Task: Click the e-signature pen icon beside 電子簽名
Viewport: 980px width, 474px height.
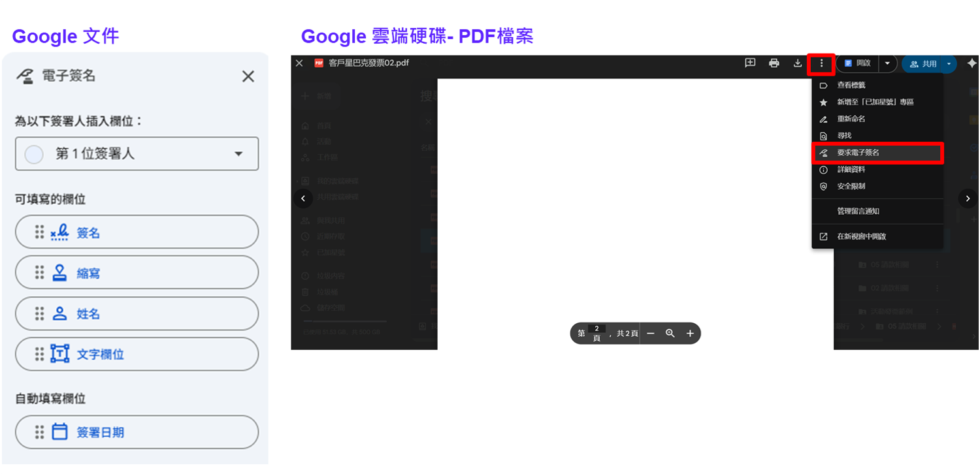Action: point(25,76)
